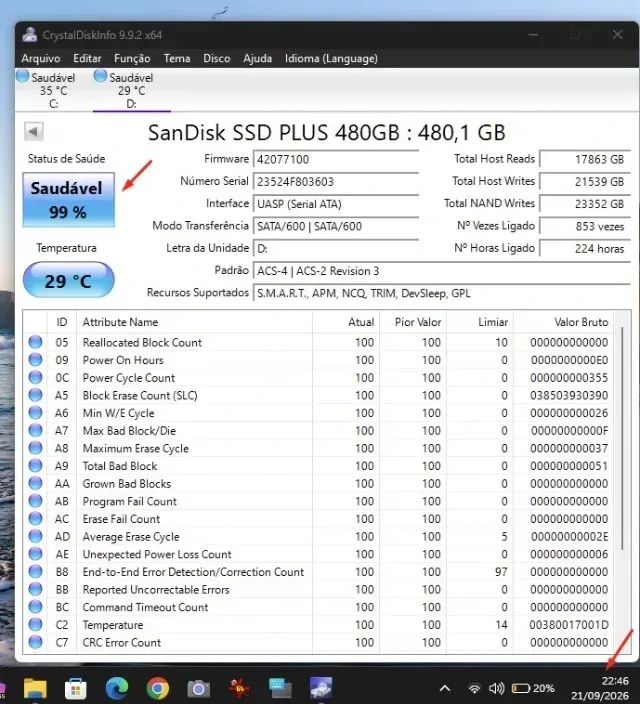
Task: Open the Wi-Fi network tray icon
Action: coord(474,688)
